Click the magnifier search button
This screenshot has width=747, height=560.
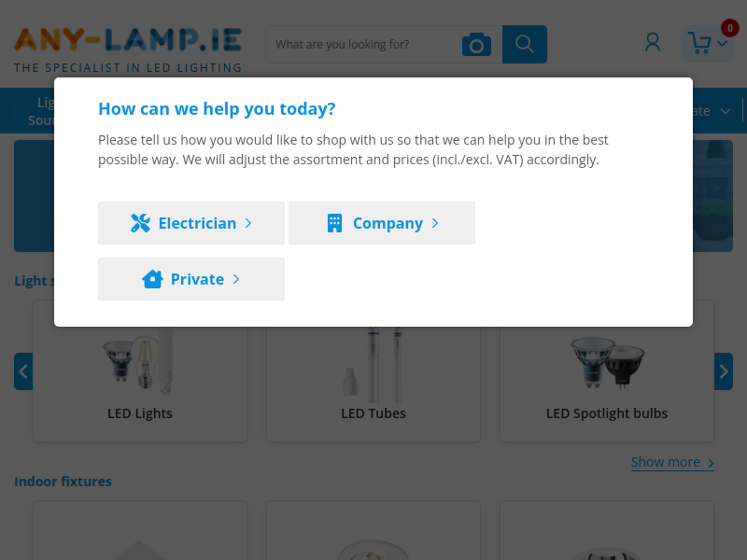525,44
